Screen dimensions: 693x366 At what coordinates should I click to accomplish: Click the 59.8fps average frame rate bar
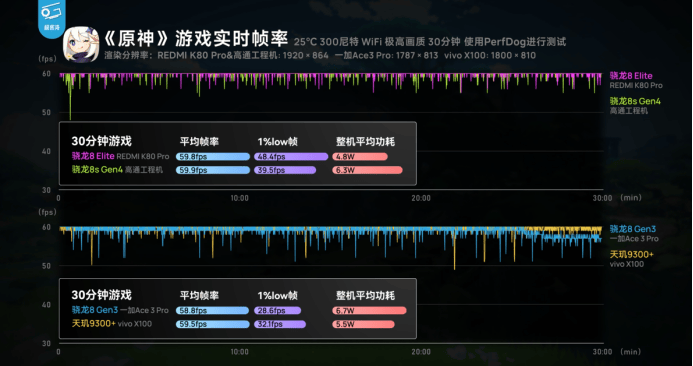coord(213,156)
